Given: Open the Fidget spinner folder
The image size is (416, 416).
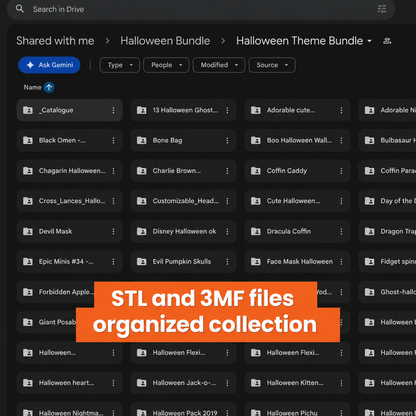Looking at the screenshot, I should pyautogui.click(x=387, y=262).
